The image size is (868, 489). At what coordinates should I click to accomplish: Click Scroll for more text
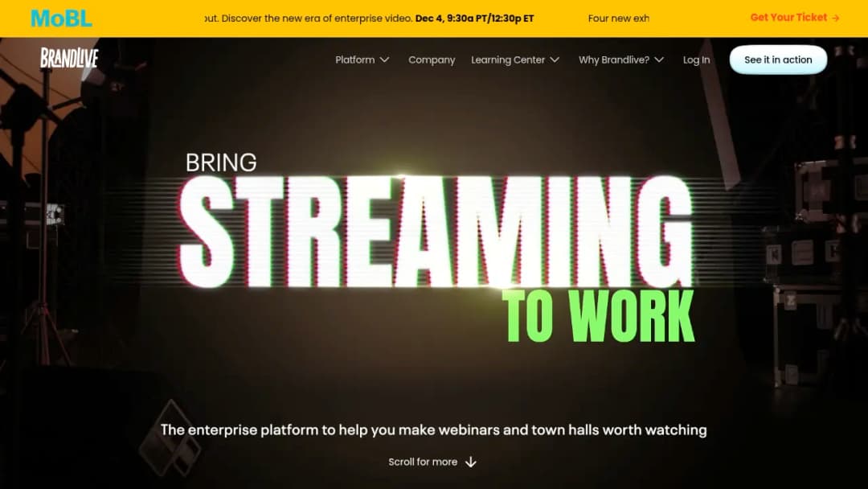[x=423, y=462]
